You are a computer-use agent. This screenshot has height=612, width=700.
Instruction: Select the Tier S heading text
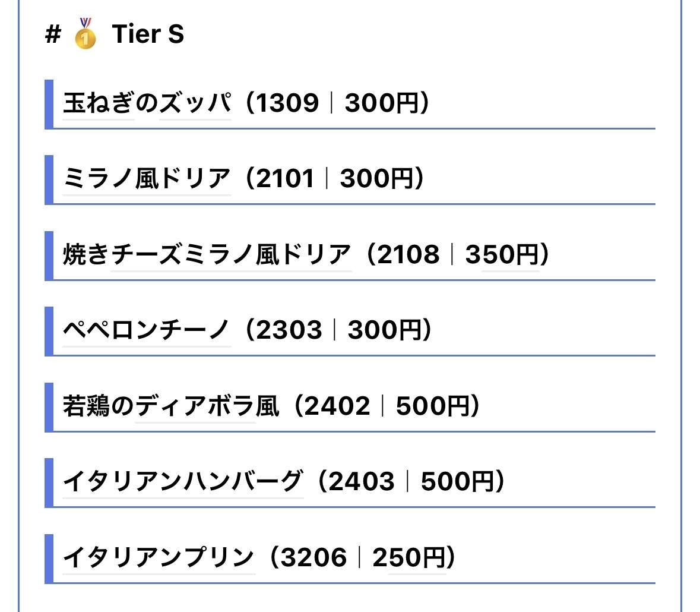pos(148,34)
